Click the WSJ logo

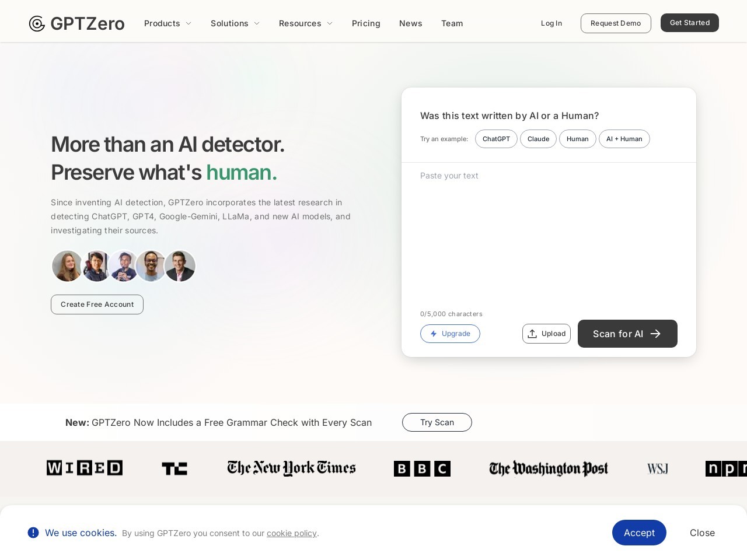658,469
